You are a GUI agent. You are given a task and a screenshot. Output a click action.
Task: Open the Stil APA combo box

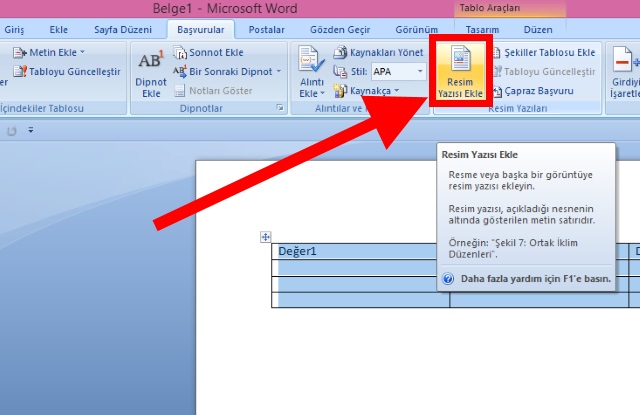tap(398, 72)
